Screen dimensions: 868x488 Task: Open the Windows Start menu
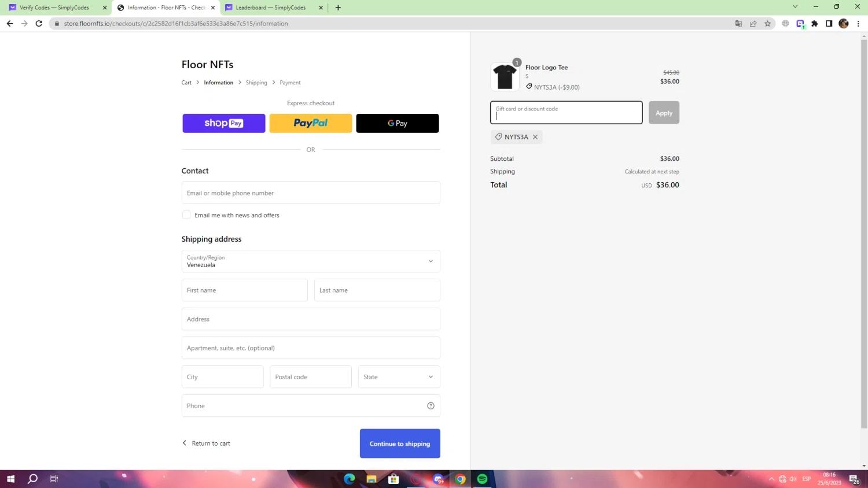pos(10,479)
